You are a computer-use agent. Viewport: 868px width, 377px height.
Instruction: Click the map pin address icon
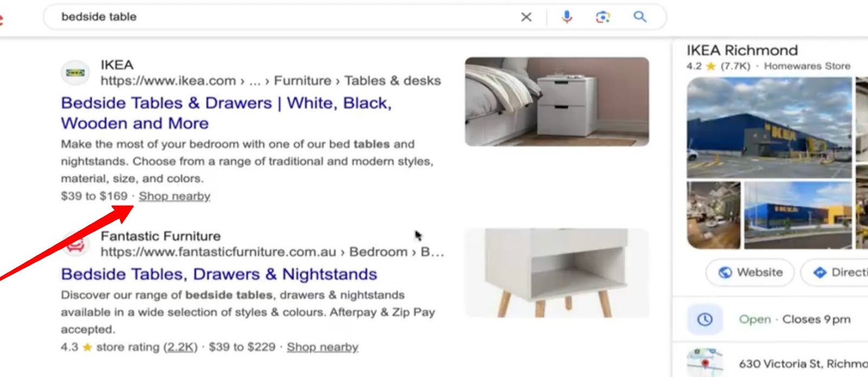705,362
